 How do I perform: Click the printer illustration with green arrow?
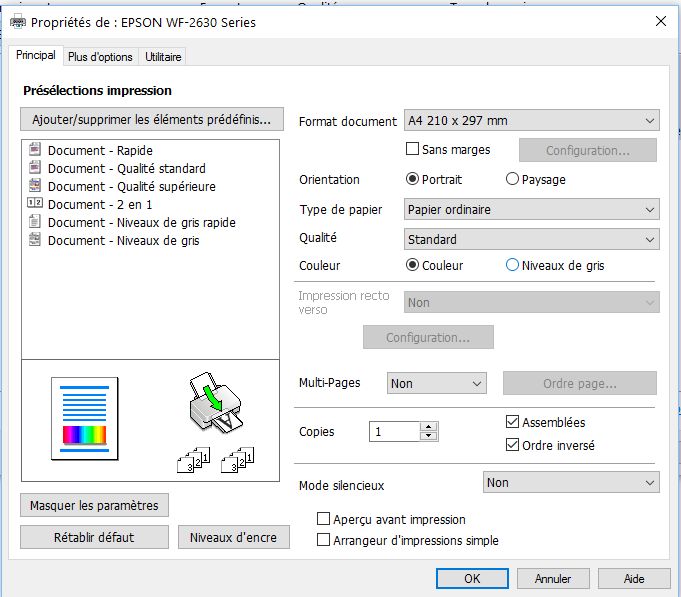tap(215, 402)
